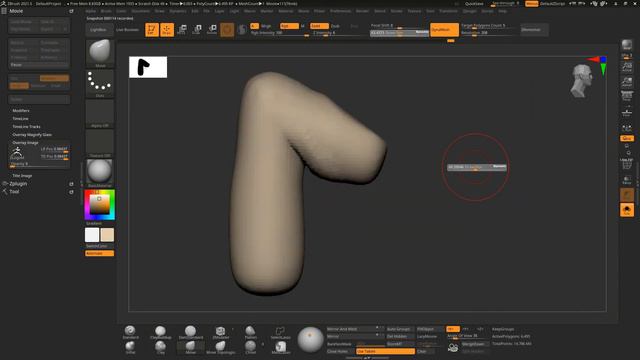
Task: Pick the DamStandard brush
Action: 190,332
